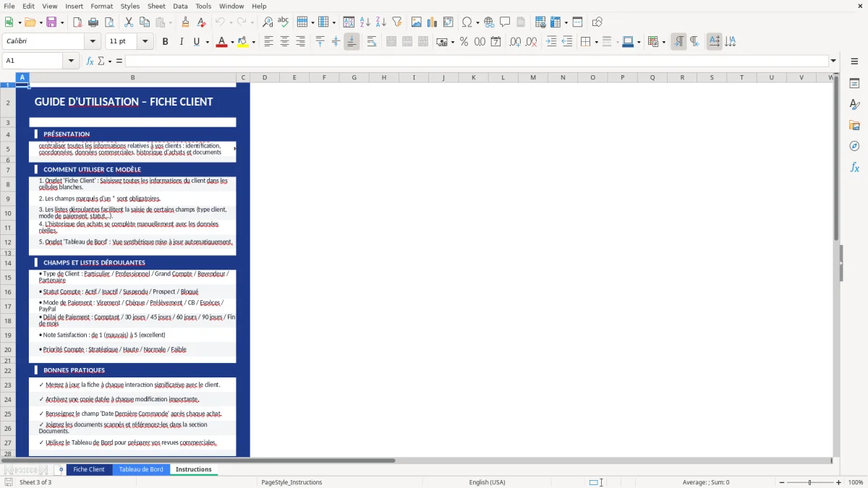The width and height of the screenshot is (868, 488).
Task: Select the Fiche Client sheet tab
Action: coord(89,469)
